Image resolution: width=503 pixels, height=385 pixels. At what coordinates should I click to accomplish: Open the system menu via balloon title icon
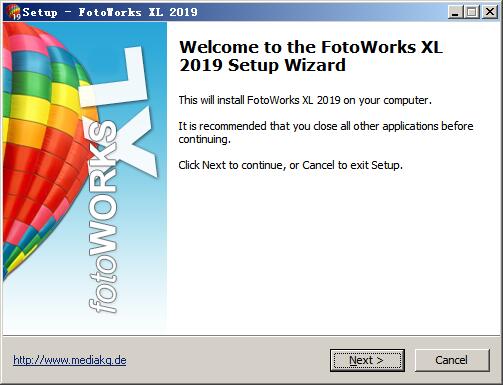[13, 12]
